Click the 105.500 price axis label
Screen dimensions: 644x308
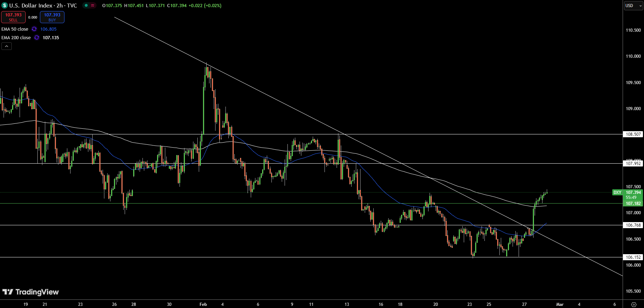tap(633, 291)
